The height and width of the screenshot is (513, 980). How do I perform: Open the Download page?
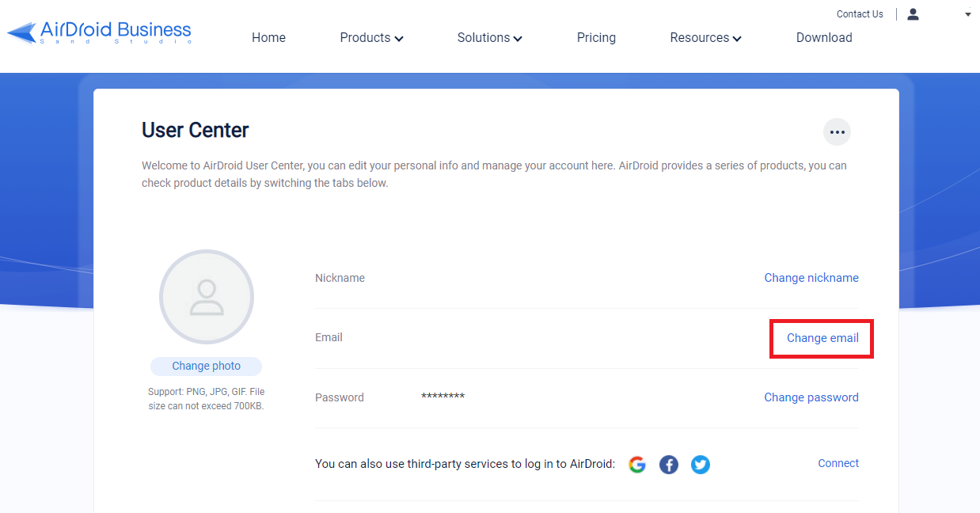pos(824,37)
